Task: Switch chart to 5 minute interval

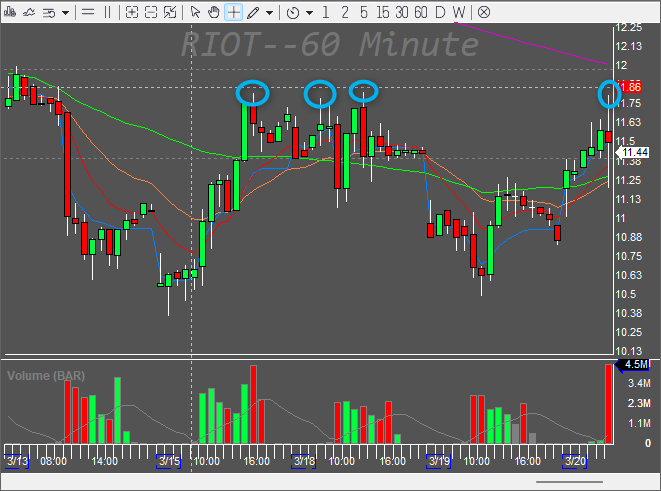Action: (x=364, y=13)
